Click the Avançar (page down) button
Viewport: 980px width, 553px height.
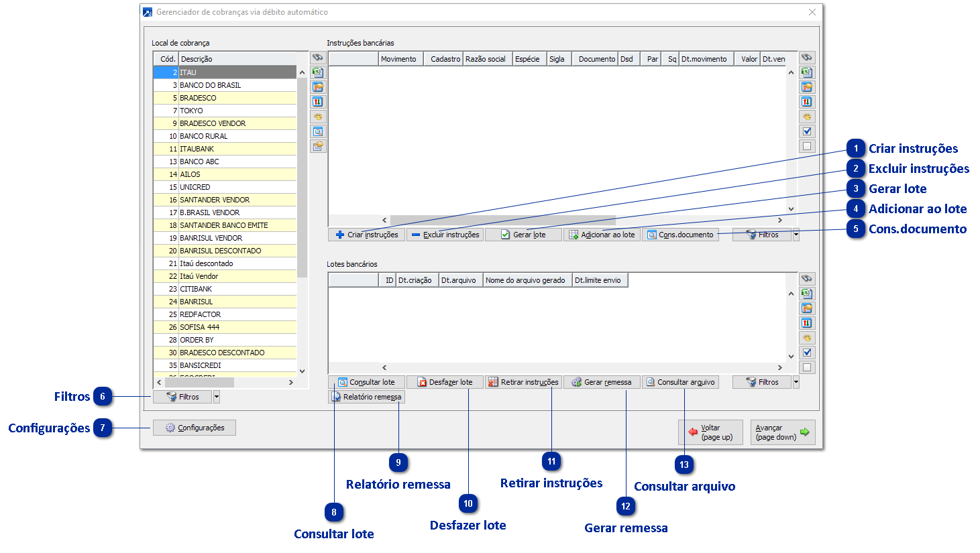click(783, 432)
